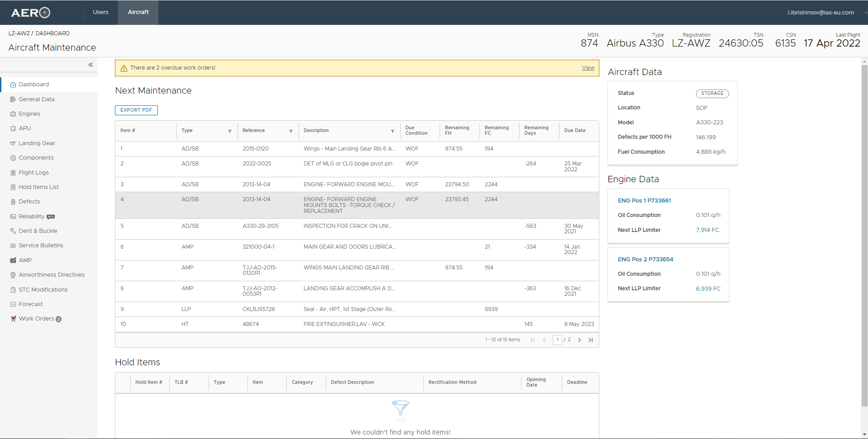View the overdue work orders
Viewport: 868px width, 439px height.
[588, 68]
